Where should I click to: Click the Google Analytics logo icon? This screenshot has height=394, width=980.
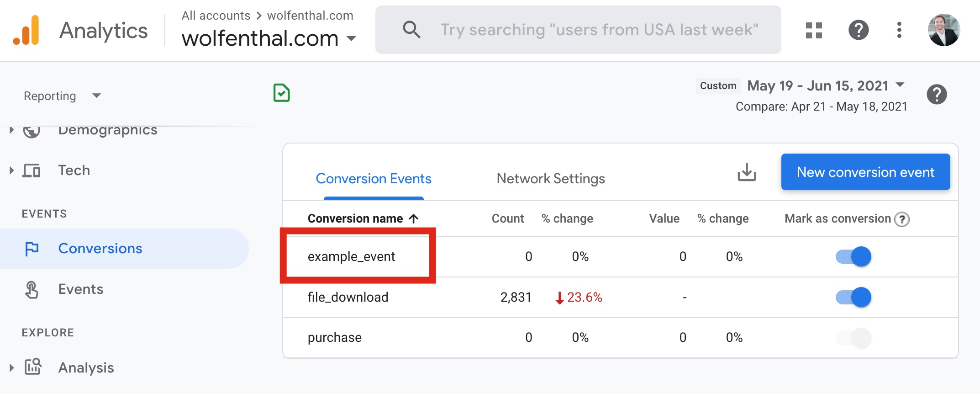tap(26, 30)
